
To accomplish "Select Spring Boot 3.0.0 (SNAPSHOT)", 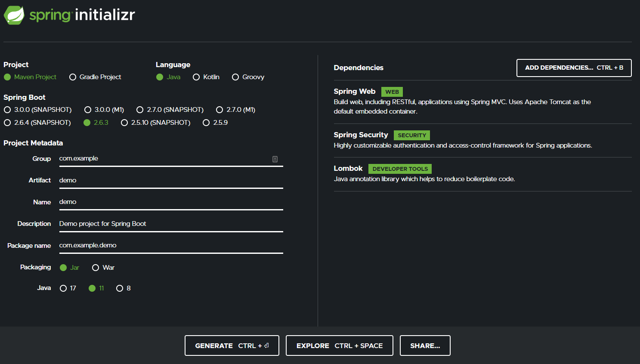I will pos(38,110).
